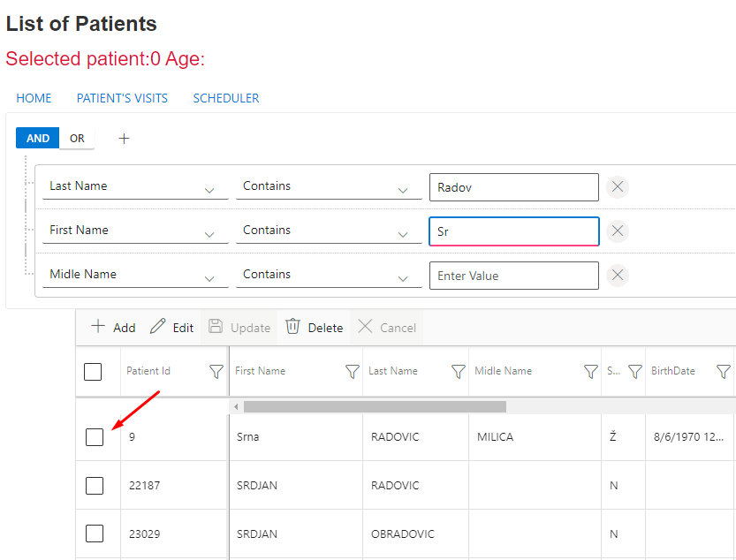Expand the Midle Name field dropdown
The image size is (736, 560).
point(209,277)
